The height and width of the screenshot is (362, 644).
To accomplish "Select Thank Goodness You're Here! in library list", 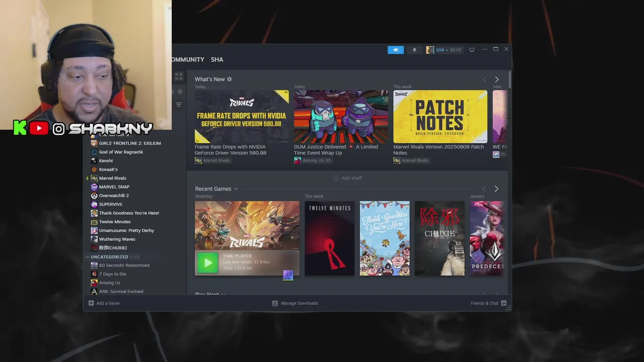I will pyautogui.click(x=129, y=213).
